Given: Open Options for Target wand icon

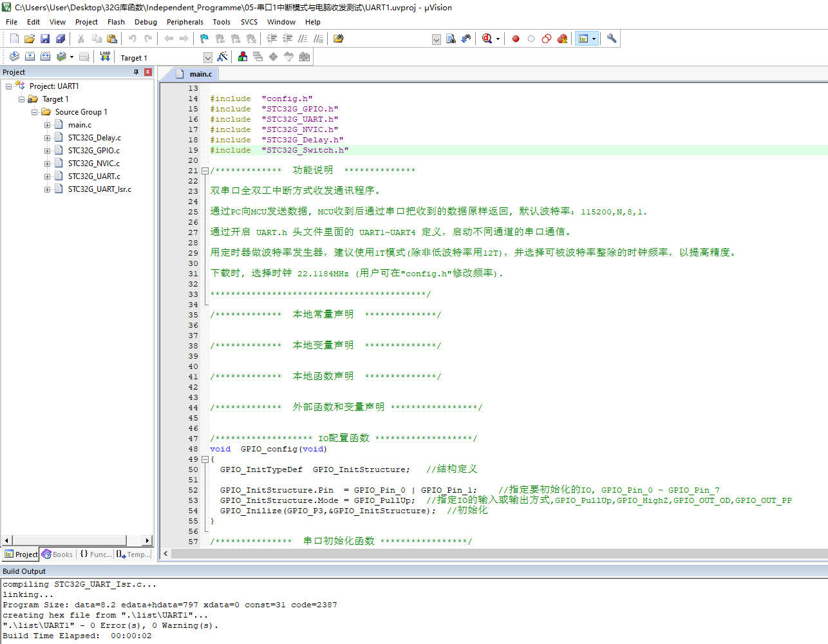Looking at the screenshot, I should (222, 57).
